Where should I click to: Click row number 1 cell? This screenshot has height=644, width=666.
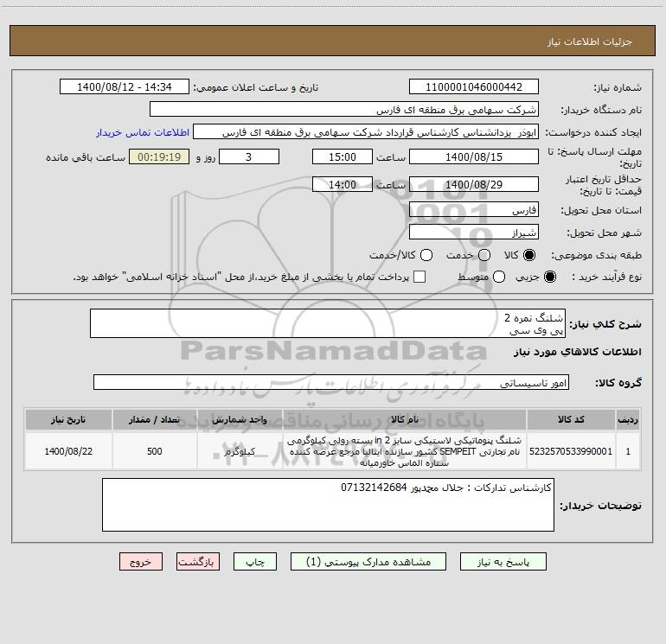pos(628,451)
